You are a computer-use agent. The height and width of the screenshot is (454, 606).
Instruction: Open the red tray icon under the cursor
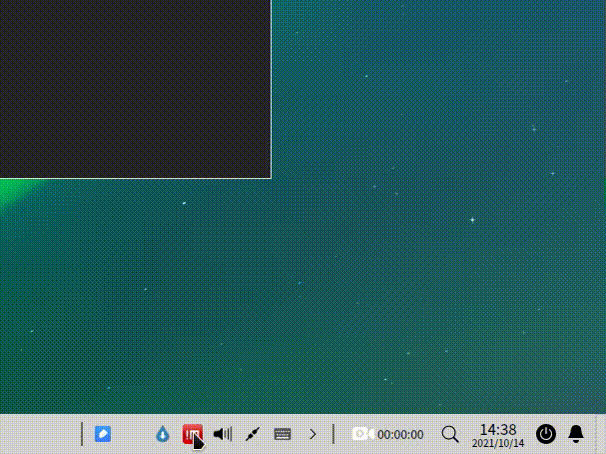pos(192,434)
